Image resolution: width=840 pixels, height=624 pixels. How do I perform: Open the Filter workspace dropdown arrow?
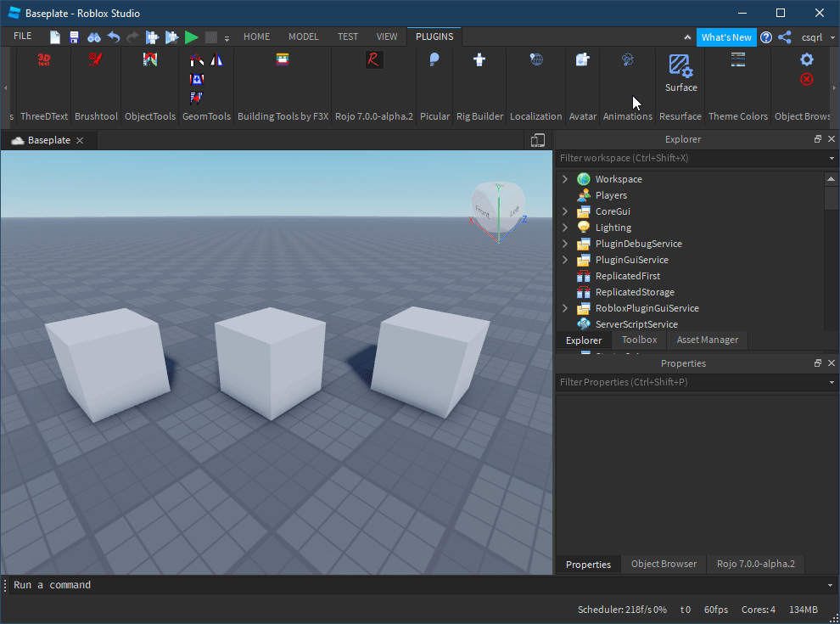click(x=831, y=158)
